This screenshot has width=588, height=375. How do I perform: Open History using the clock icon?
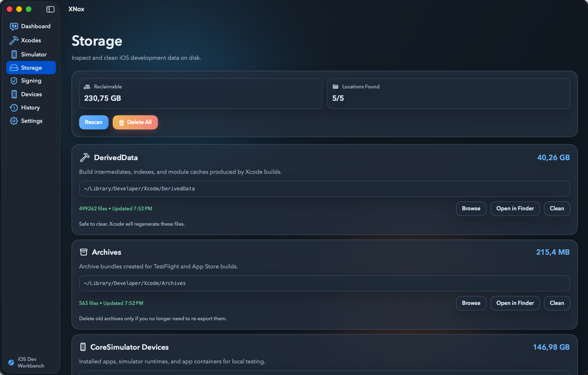(x=14, y=107)
